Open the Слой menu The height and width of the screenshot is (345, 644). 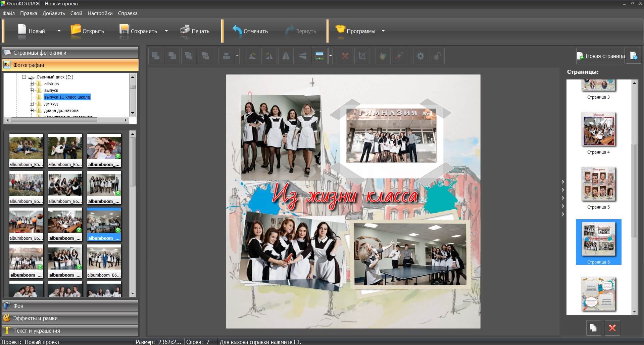(76, 13)
